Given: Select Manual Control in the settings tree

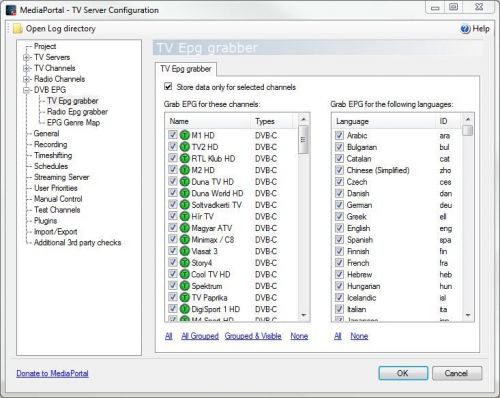Looking at the screenshot, I should pos(58,199).
